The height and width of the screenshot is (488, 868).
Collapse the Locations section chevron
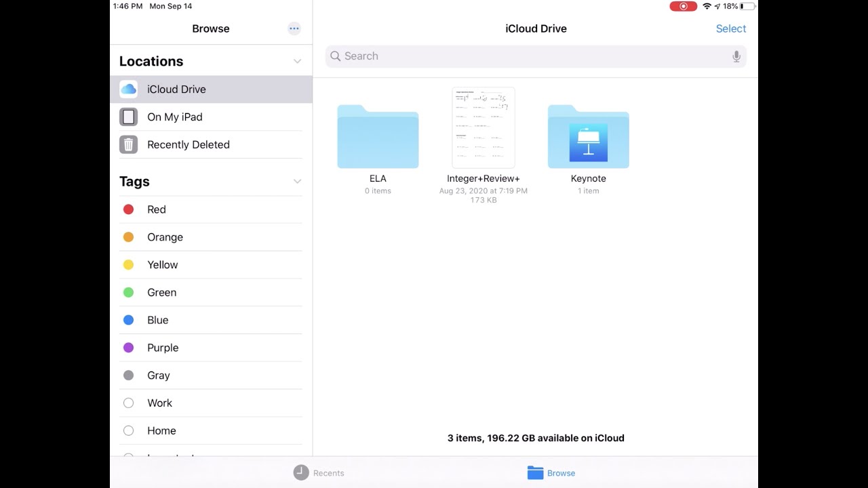[297, 62]
